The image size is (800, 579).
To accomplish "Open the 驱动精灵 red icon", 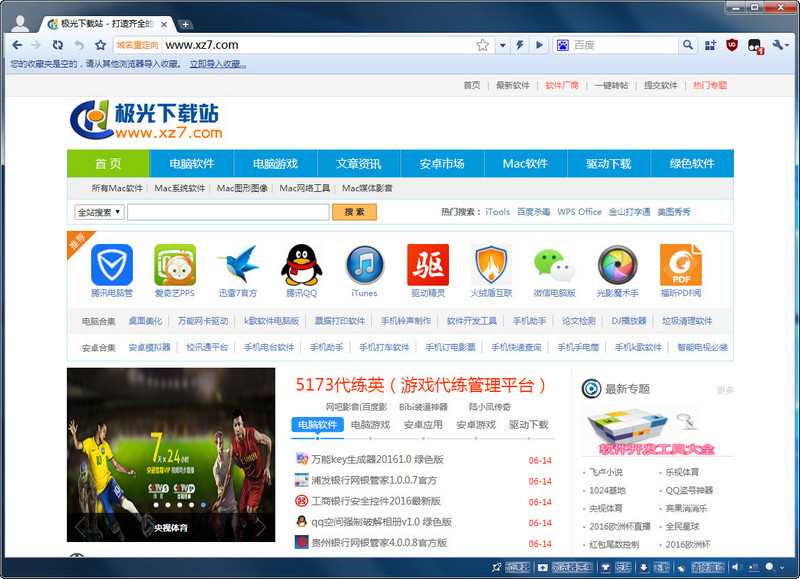I will coord(428,265).
